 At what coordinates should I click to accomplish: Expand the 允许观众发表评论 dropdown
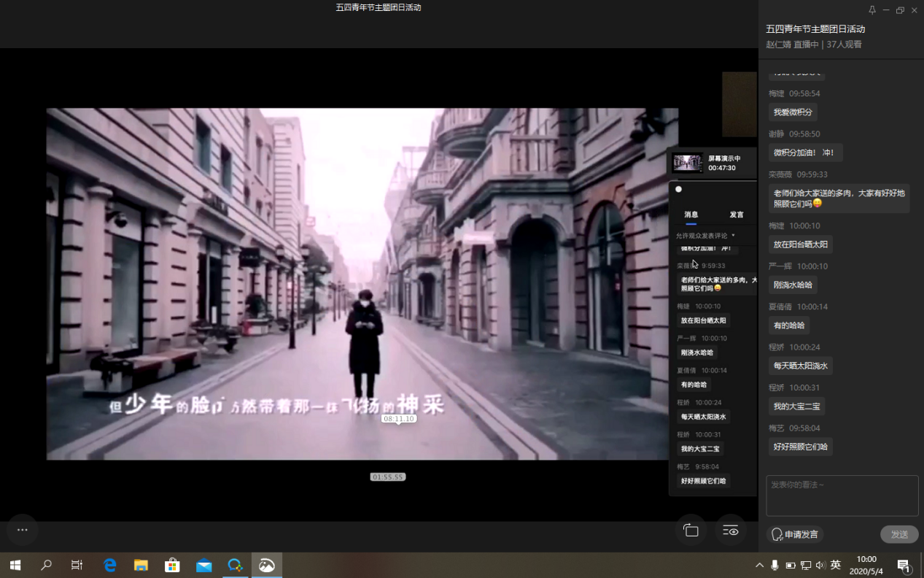point(705,236)
